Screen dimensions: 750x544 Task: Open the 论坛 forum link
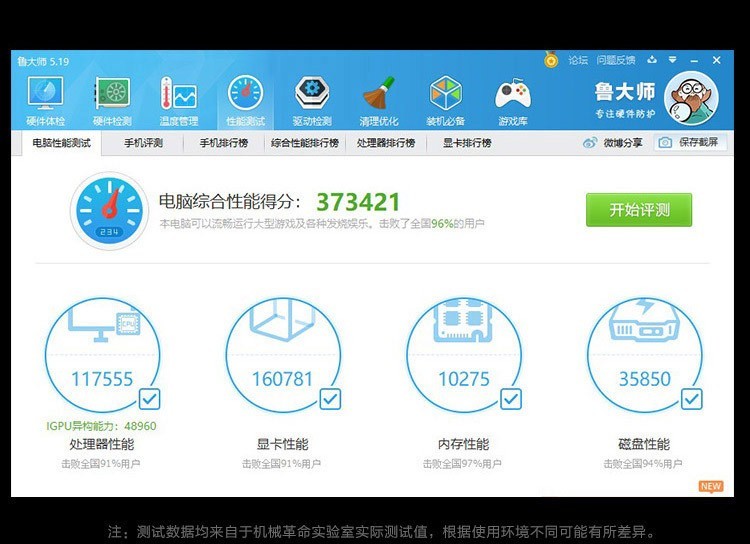578,60
